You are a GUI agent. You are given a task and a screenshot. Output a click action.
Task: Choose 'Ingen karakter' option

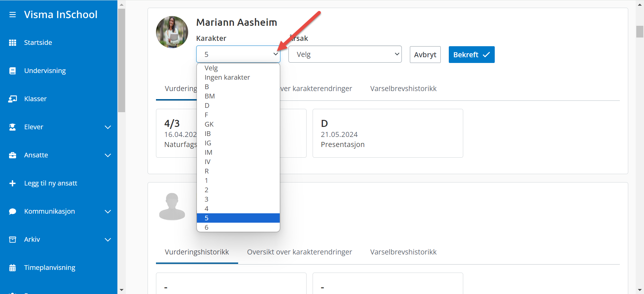[238, 77]
